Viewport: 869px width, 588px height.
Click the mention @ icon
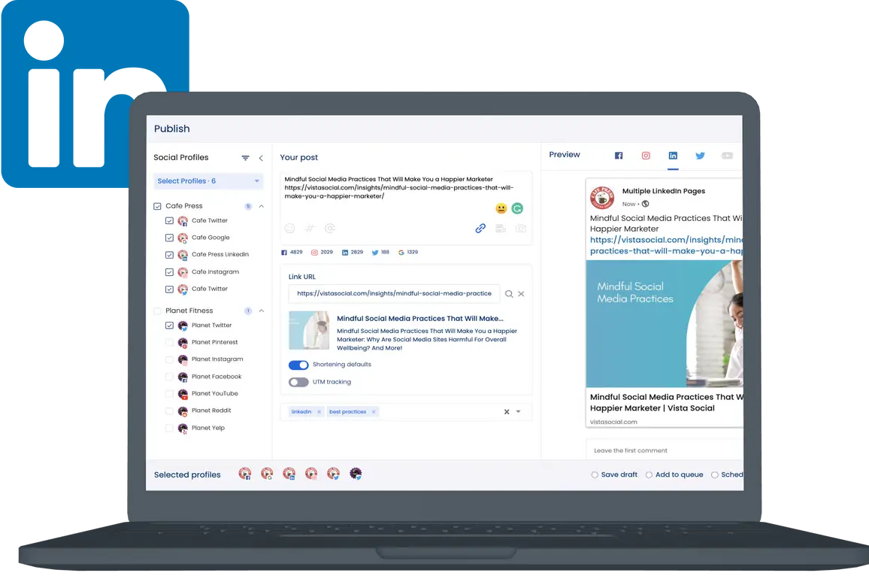pyautogui.click(x=329, y=229)
